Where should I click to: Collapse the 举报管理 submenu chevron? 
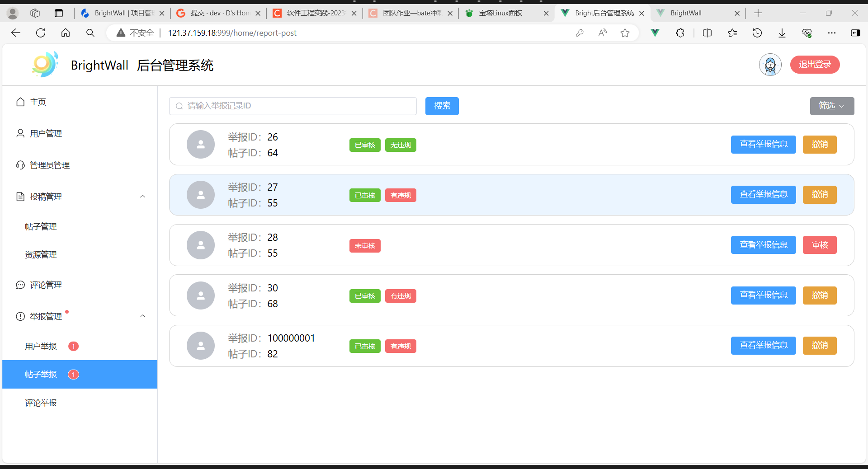[143, 316]
